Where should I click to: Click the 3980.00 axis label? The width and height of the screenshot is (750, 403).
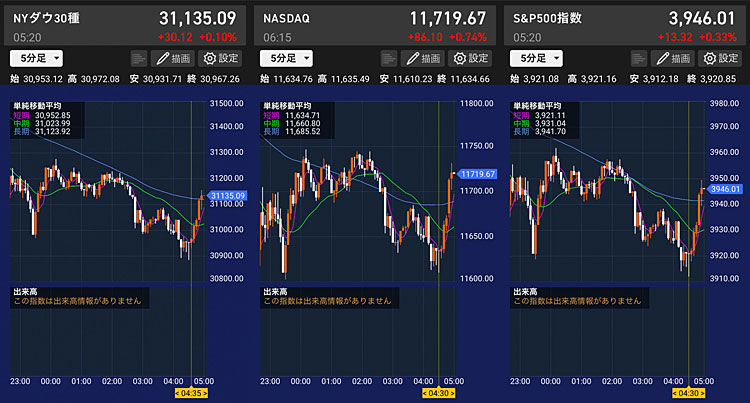tap(724, 103)
